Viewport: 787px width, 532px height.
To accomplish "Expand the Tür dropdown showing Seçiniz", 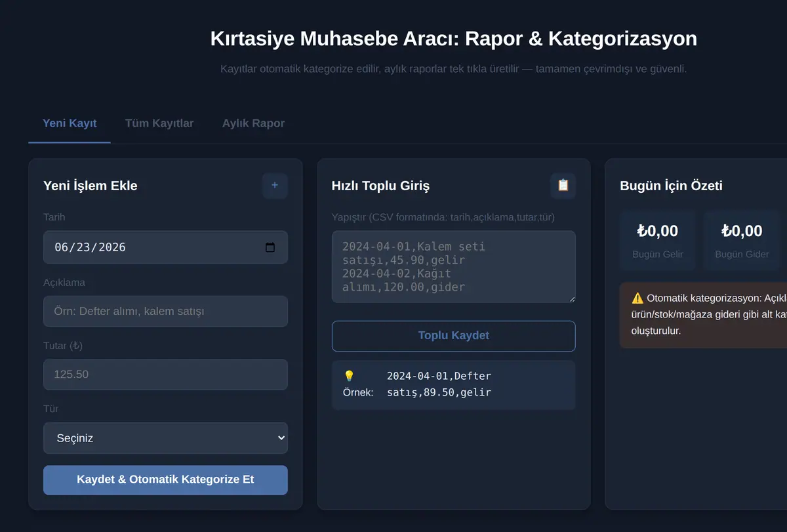I will click(x=165, y=438).
